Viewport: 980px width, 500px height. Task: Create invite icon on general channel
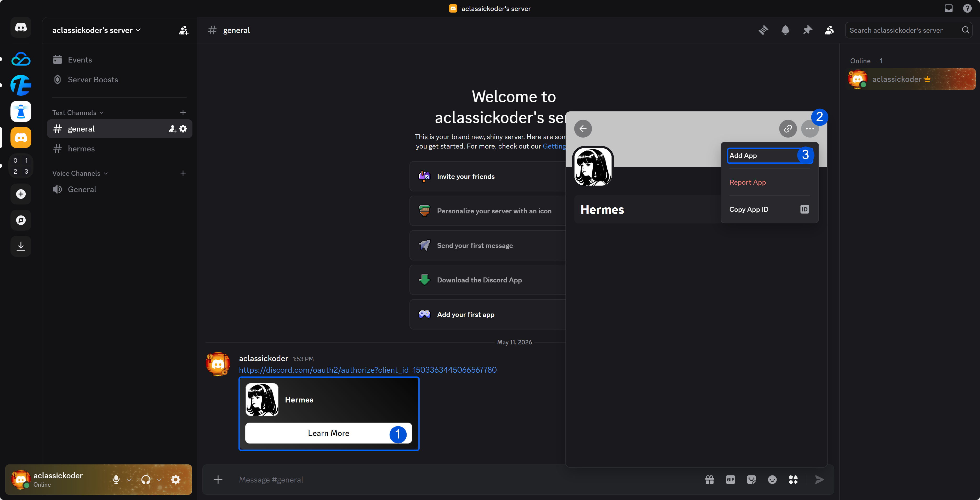(172, 129)
